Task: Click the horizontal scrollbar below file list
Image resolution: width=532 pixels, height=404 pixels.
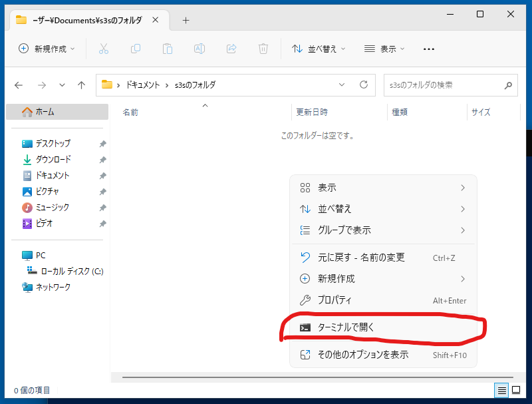Action: point(318,377)
